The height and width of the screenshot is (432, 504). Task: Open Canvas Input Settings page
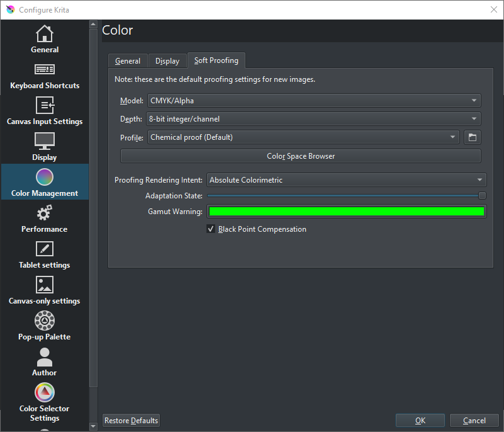[45, 111]
